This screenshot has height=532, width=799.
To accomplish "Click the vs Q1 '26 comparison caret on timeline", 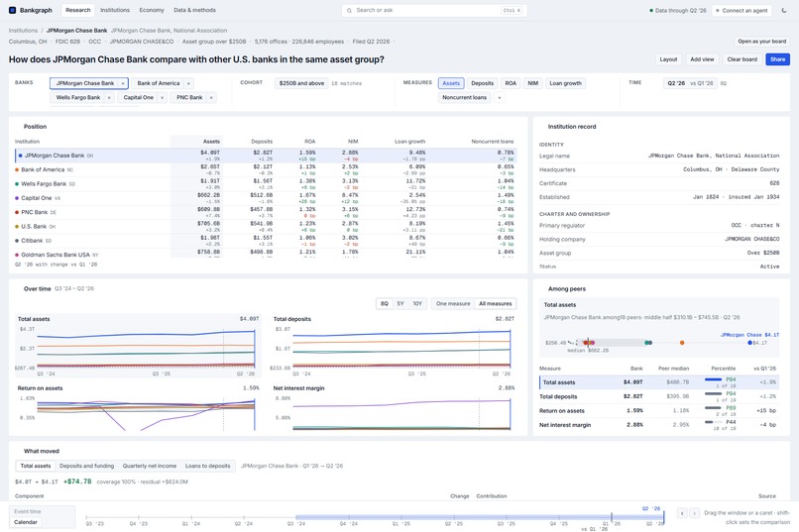I will pos(612,517).
